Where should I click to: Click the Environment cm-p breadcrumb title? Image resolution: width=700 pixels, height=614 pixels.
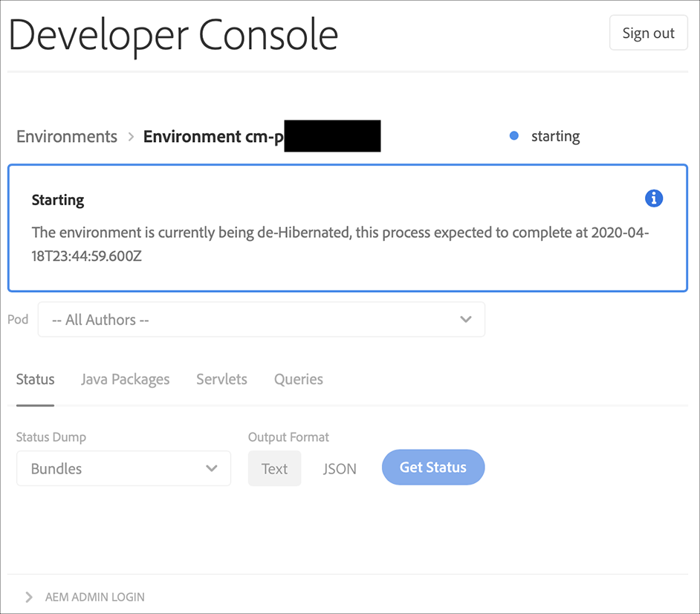[x=213, y=137]
